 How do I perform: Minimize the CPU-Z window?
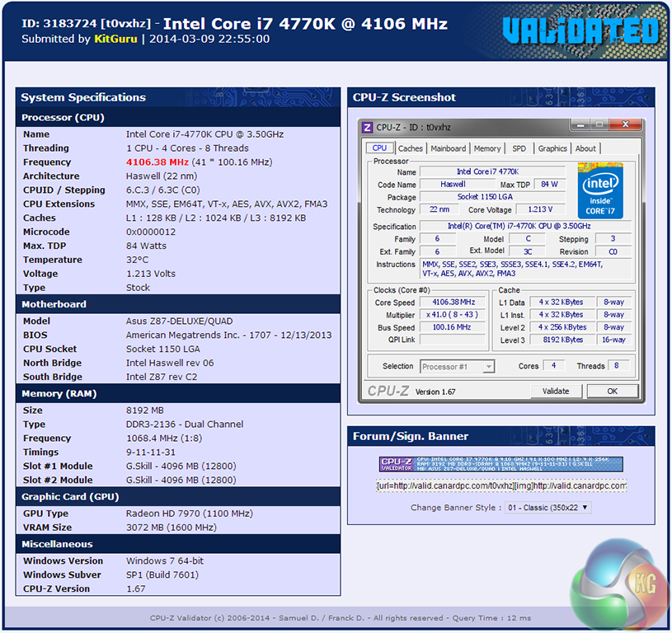click(580, 125)
